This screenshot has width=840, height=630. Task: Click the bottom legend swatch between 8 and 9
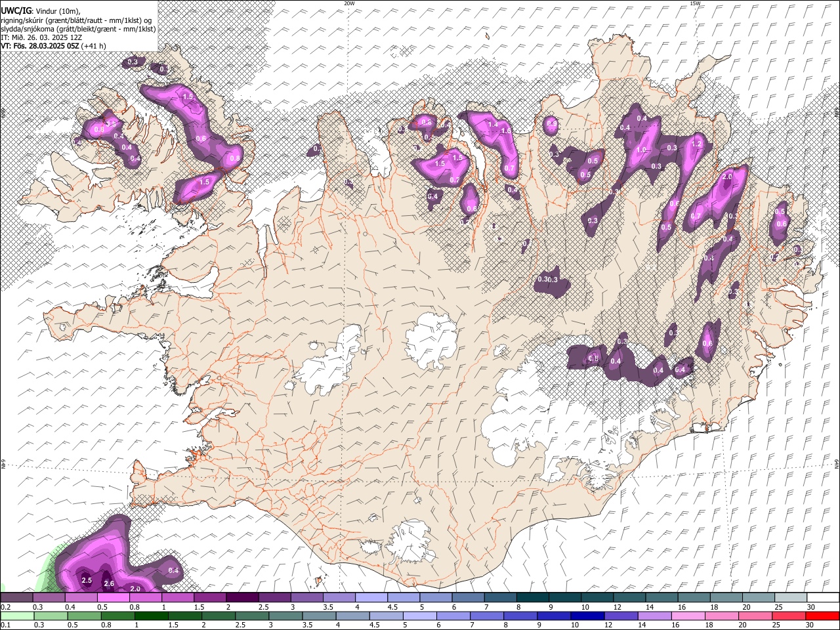[x=520, y=616]
